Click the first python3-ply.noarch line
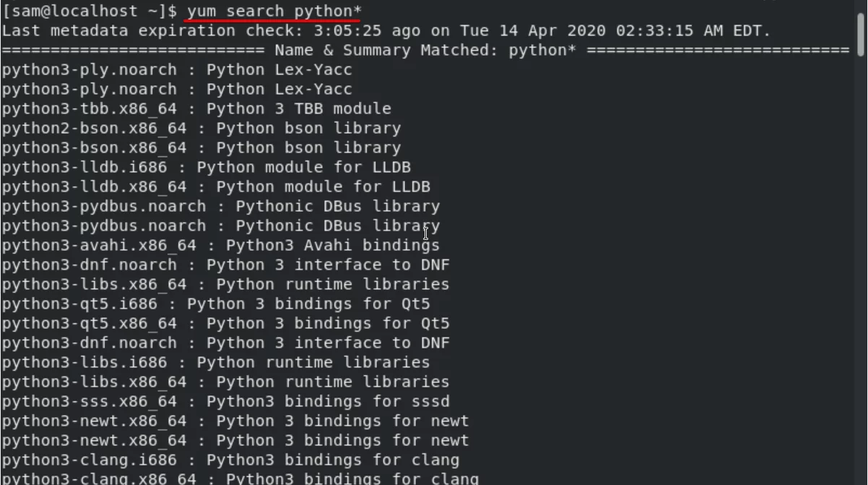This screenshot has width=868, height=485. pyautogui.click(x=177, y=70)
